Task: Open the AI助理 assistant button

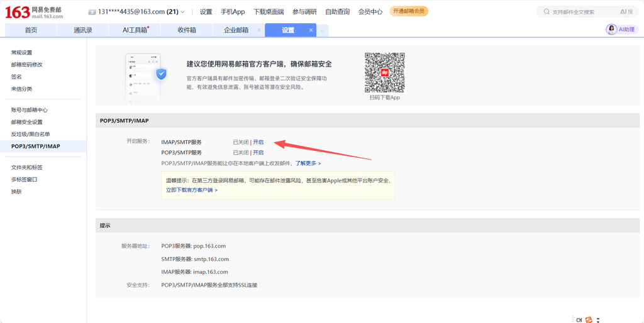Action: [x=622, y=30]
